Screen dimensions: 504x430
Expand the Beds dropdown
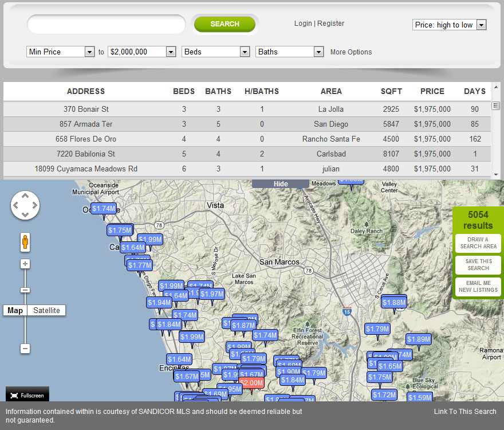[216, 52]
